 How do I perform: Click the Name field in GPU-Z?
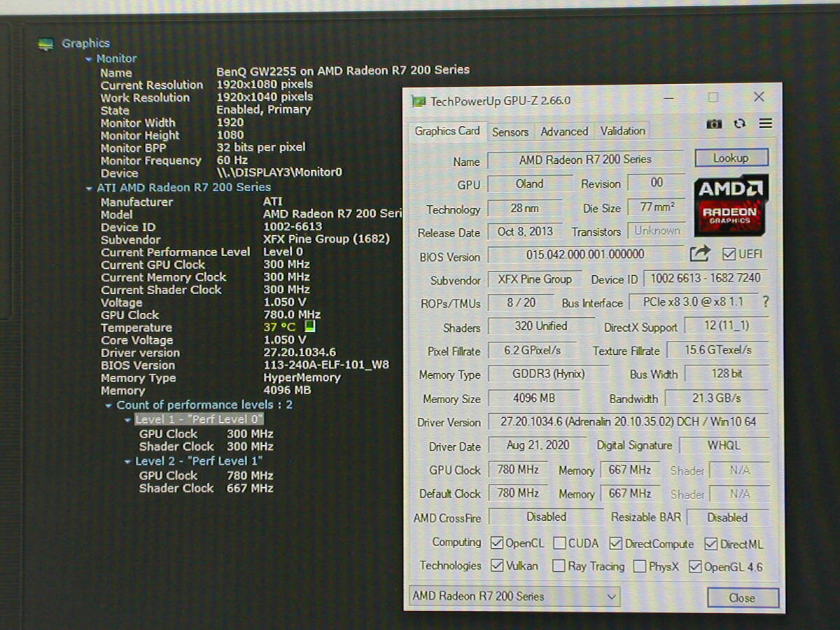coord(585,160)
